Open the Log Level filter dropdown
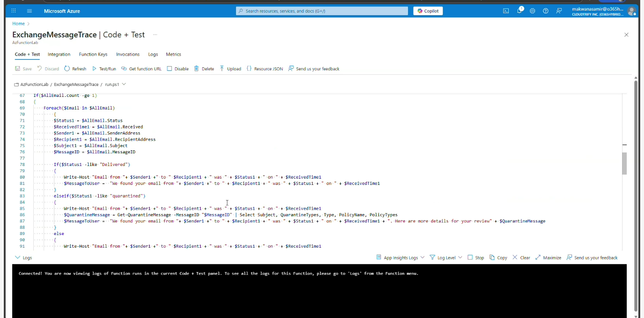Screen dimensions: 644x318 click(446, 257)
